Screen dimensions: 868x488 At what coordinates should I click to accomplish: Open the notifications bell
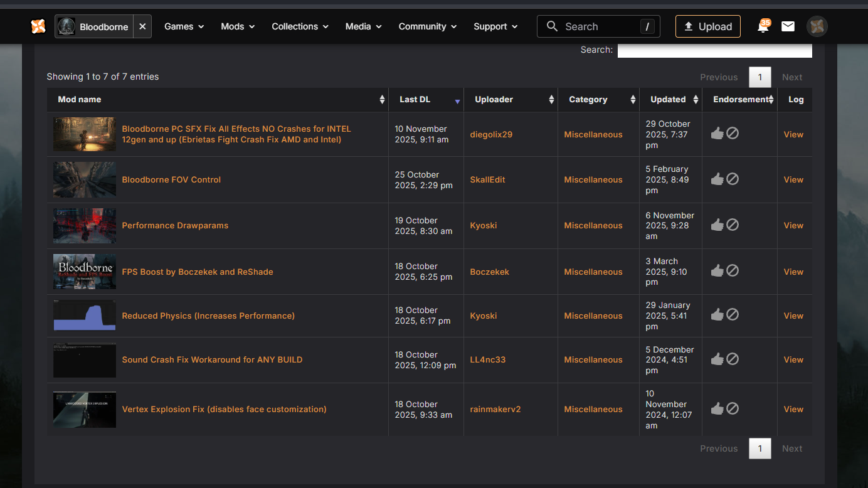[763, 26]
